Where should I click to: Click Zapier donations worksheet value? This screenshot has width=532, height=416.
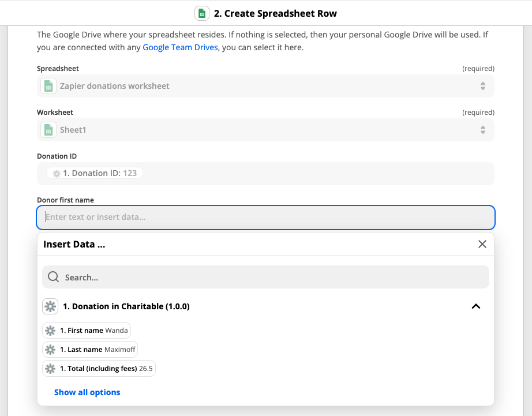114,86
